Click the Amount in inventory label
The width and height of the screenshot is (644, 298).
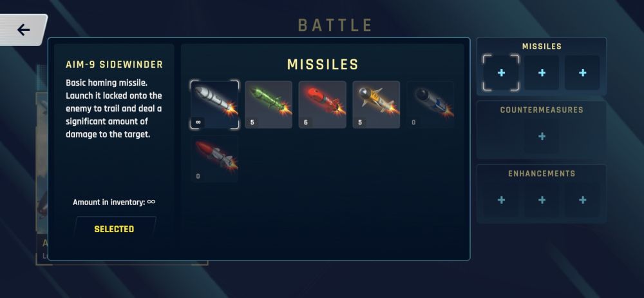[114, 202]
